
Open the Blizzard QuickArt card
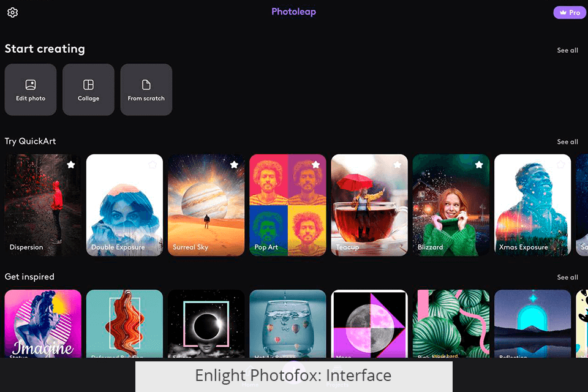click(x=451, y=205)
